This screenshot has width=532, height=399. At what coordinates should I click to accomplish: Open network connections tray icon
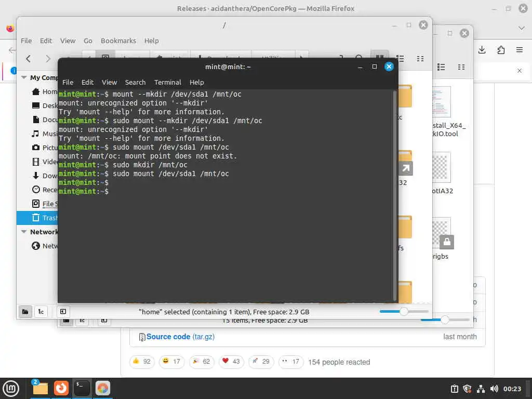(481, 389)
